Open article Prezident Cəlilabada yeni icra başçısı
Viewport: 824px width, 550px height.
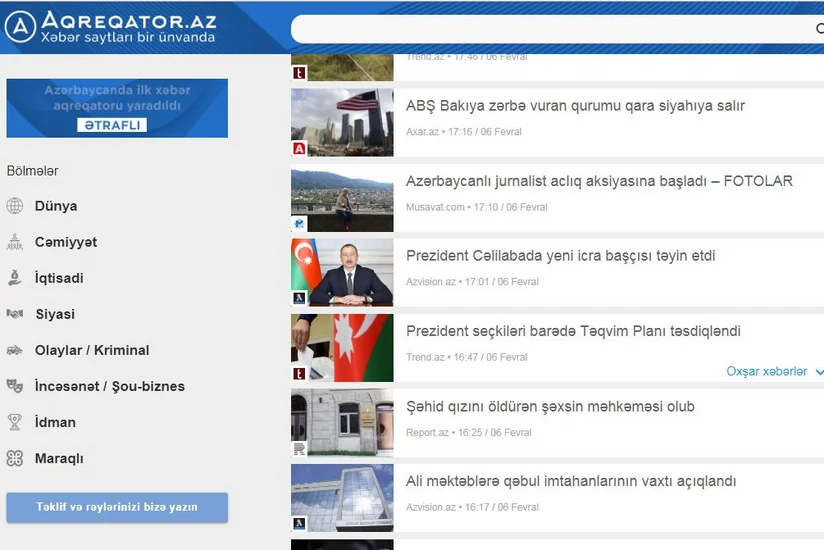pos(560,256)
